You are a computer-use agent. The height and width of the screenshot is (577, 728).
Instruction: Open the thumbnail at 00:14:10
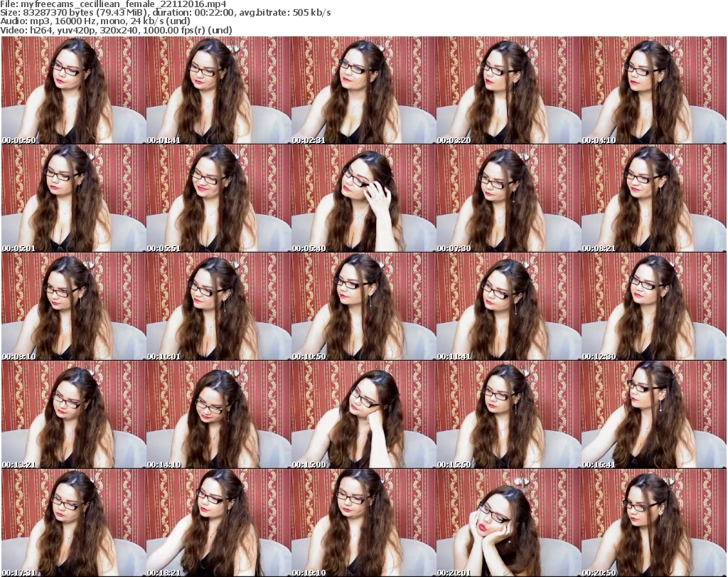pyautogui.click(x=218, y=415)
